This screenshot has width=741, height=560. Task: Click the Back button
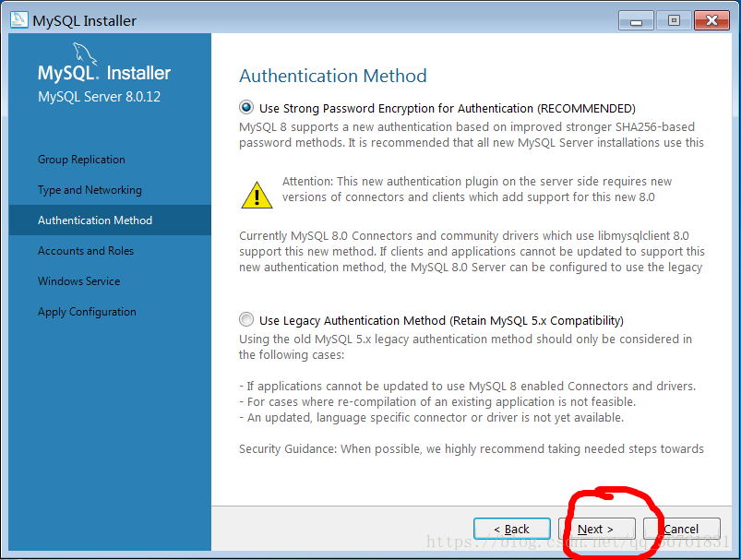pyautogui.click(x=512, y=529)
